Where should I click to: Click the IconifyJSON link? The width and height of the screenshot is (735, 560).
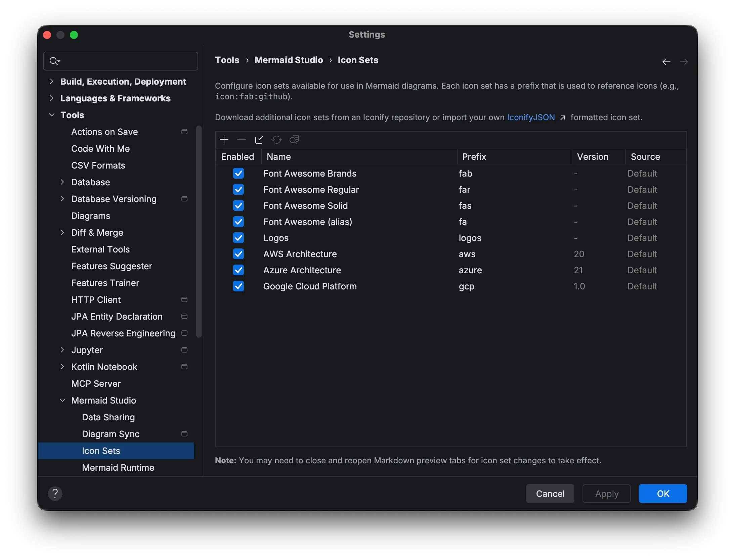[530, 117]
